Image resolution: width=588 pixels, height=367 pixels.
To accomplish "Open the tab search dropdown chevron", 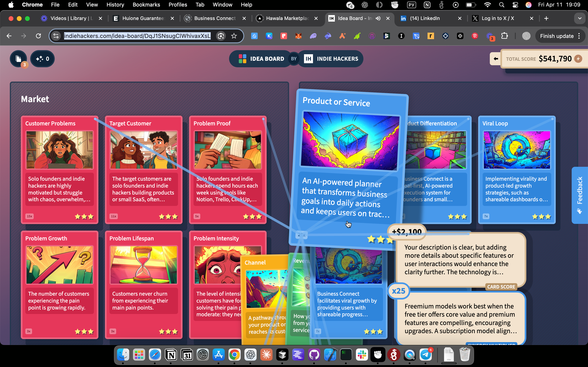I will (x=580, y=18).
